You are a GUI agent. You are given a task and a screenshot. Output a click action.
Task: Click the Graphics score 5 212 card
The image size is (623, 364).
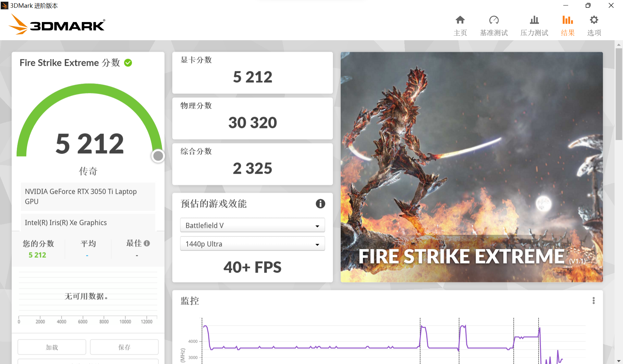click(252, 73)
